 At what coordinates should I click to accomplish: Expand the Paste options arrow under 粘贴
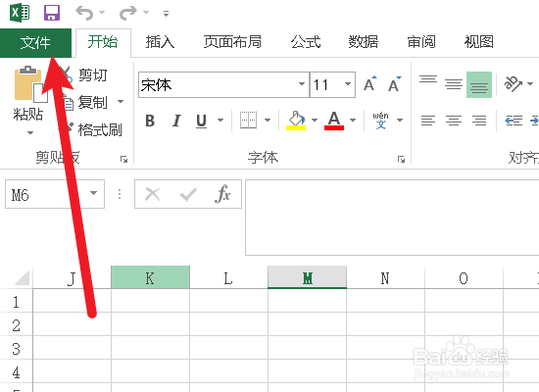30,132
